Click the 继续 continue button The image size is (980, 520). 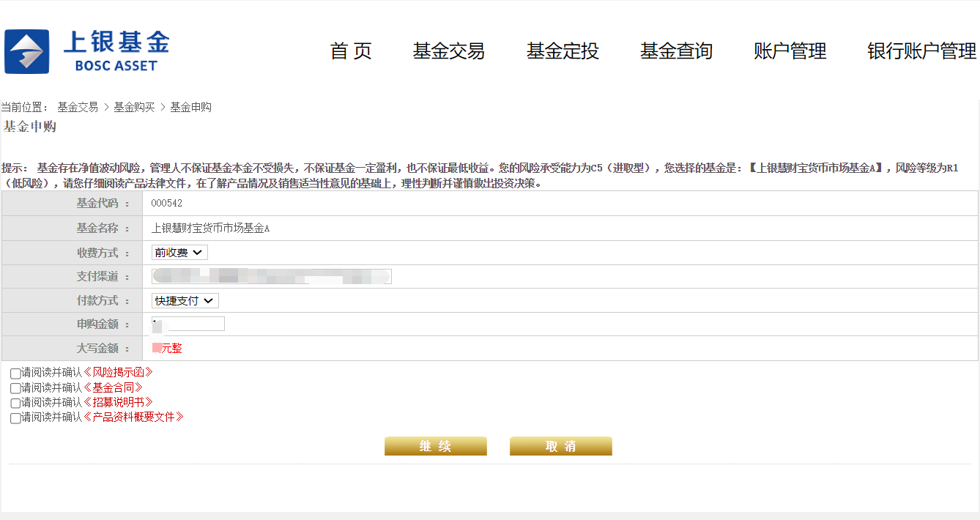[435, 445]
